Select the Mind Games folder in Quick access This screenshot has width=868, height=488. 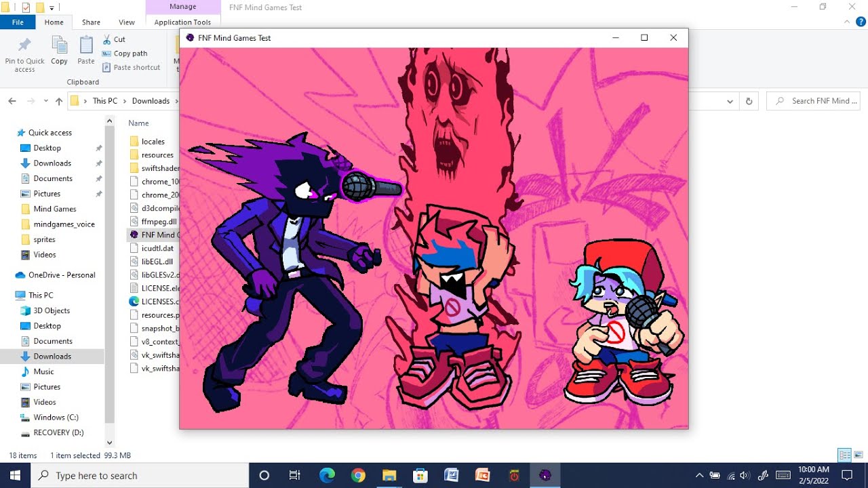(x=55, y=209)
